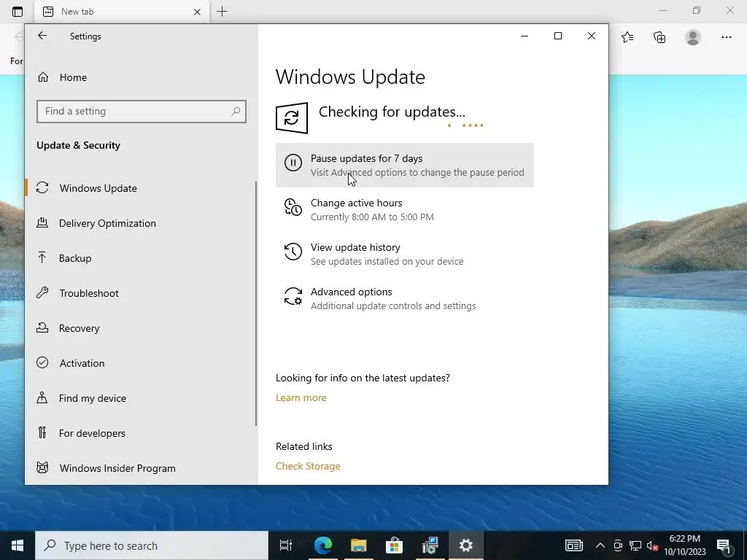This screenshot has width=747, height=560.
Task: Click the Edge profile avatar
Action: 693,37
